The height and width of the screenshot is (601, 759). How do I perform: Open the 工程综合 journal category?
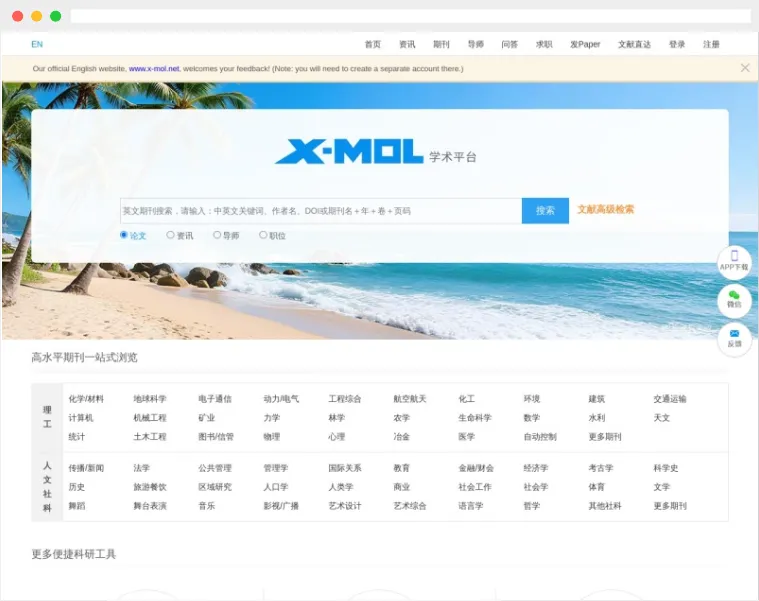(345, 399)
